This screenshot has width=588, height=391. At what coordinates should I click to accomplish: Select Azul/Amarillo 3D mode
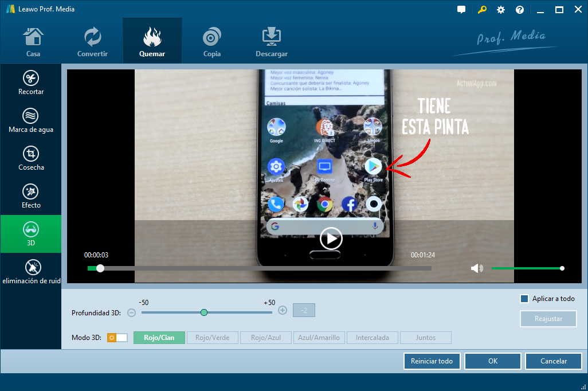tap(319, 338)
